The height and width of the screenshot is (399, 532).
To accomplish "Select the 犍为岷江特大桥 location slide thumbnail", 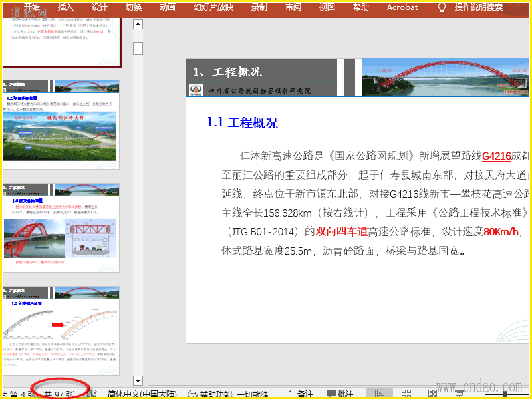I will tap(61, 124).
